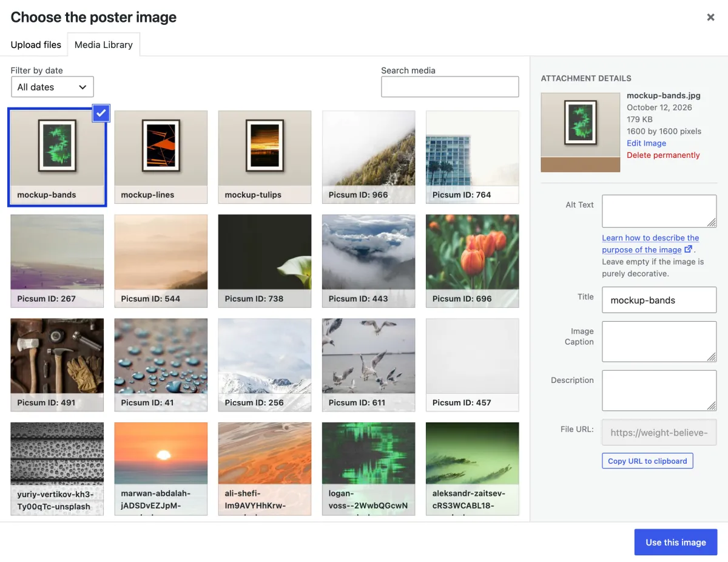Click the mockup-bands.jpg file name
The image size is (728, 562).
coord(663,96)
